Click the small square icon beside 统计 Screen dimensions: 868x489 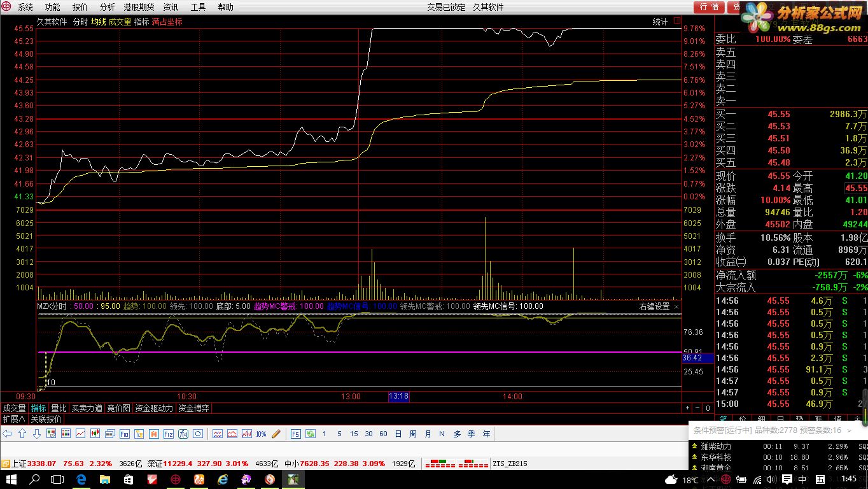click(x=677, y=21)
